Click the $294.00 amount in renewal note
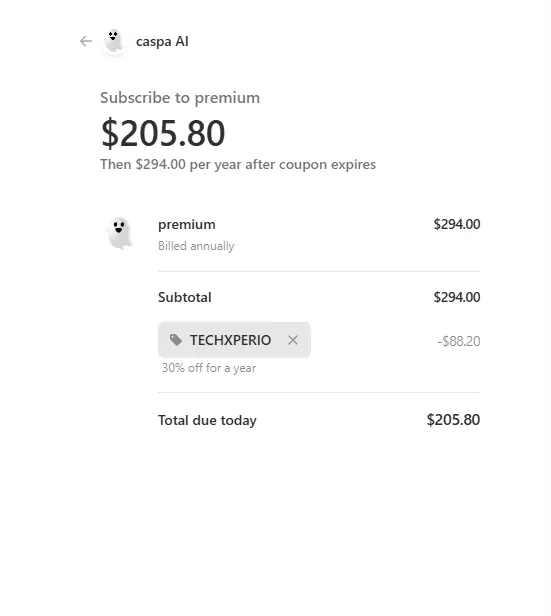This screenshot has width=551, height=616. [161, 164]
